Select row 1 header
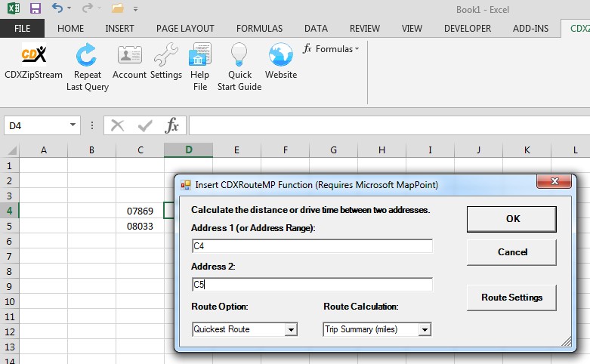This screenshot has width=590, height=364. point(9,165)
